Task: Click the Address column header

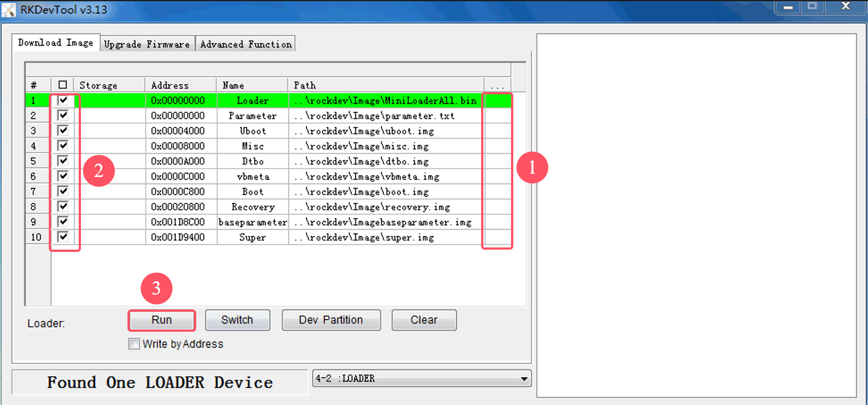Action: [x=181, y=85]
